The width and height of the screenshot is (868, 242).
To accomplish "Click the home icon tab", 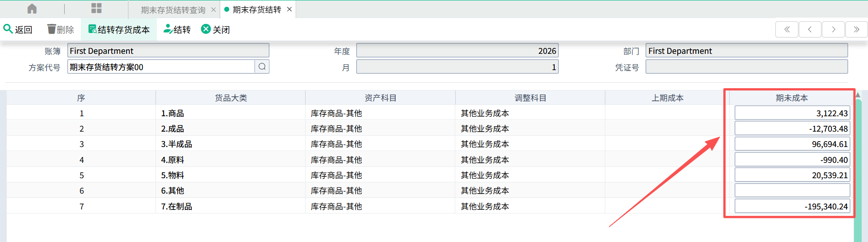I will pyautogui.click(x=32, y=9).
